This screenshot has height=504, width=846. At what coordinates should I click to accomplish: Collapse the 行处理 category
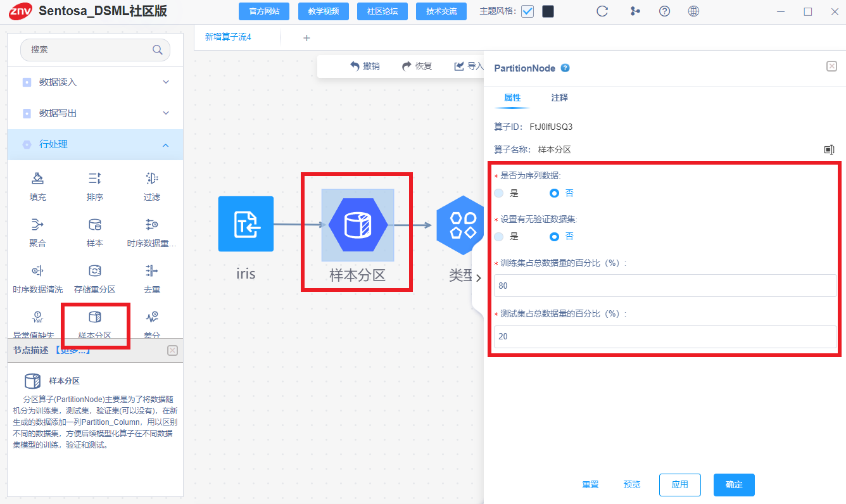click(96, 144)
